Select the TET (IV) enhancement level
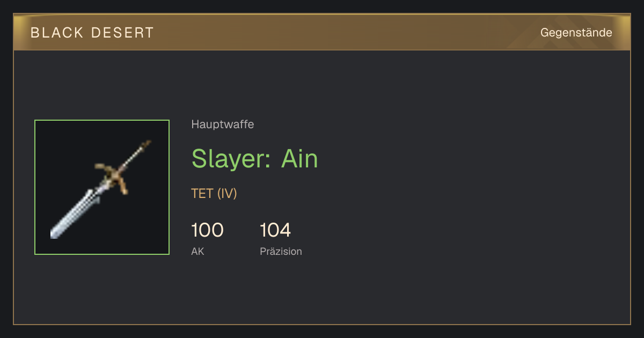 [214, 194]
